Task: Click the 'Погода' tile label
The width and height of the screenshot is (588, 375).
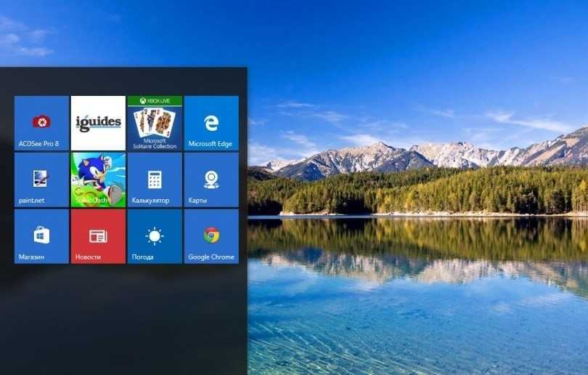Action: click(x=142, y=257)
